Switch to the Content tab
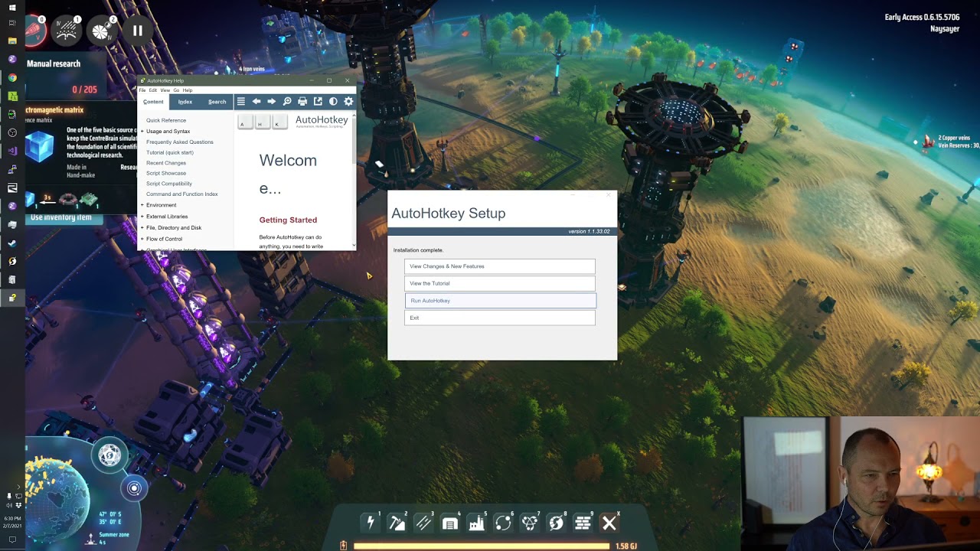 click(x=153, y=102)
